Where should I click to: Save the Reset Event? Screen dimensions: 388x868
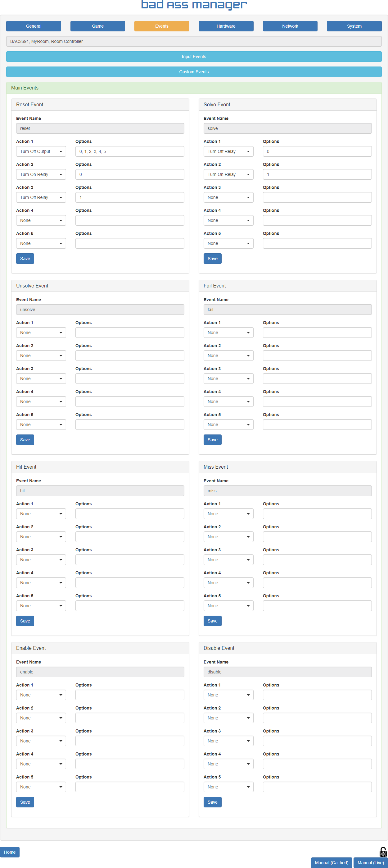pos(25,259)
